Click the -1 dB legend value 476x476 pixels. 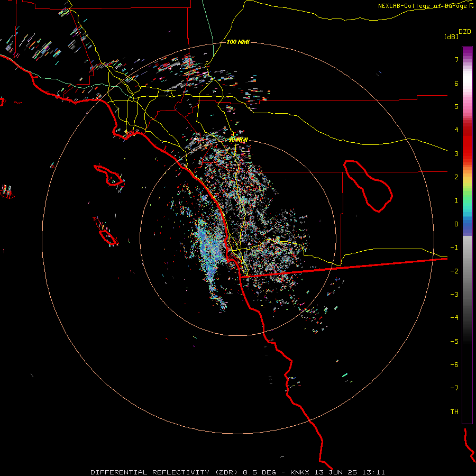click(x=454, y=248)
